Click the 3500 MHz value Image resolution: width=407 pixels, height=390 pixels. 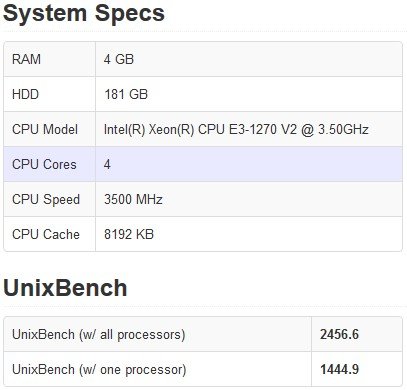[133, 199]
